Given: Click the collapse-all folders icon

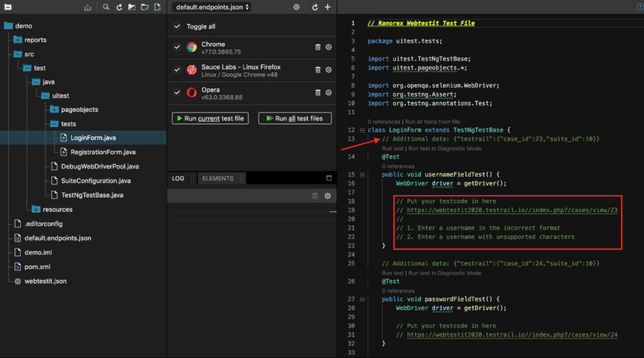Looking at the screenshot, I should coord(132,7).
